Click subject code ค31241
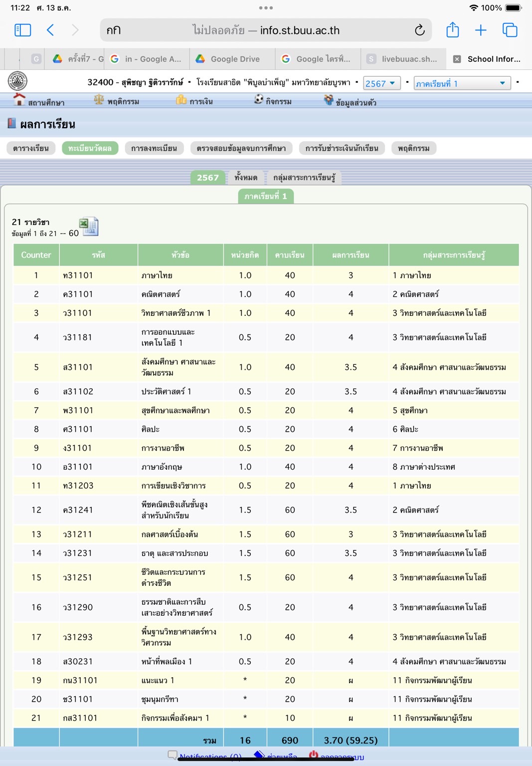 click(78, 510)
